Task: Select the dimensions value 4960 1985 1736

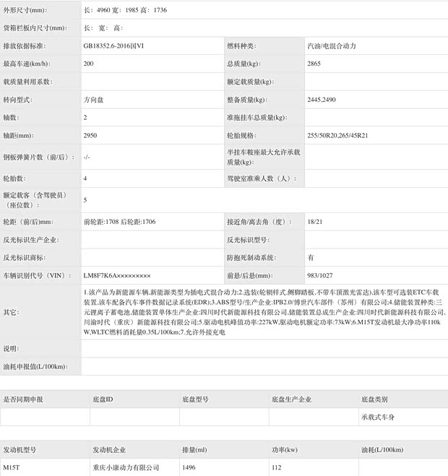Action: [x=125, y=10]
